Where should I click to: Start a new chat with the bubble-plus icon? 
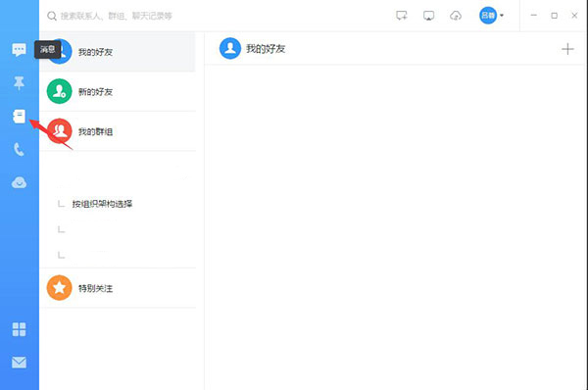[402, 16]
